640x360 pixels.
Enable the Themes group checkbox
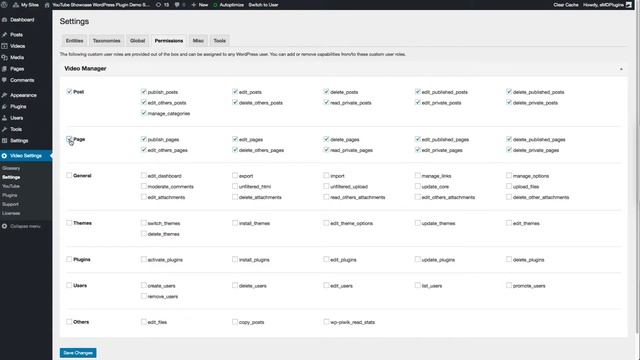click(69, 222)
